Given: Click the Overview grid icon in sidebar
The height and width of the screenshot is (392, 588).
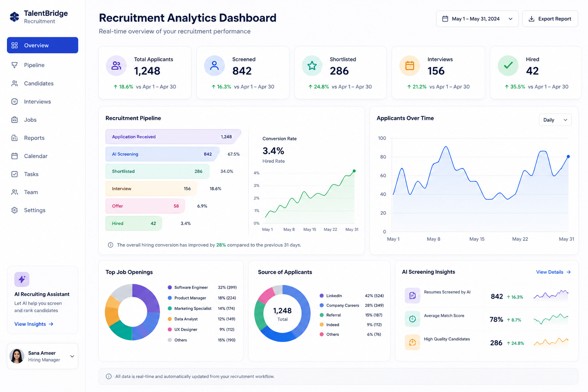Looking at the screenshot, I should [15, 45].
